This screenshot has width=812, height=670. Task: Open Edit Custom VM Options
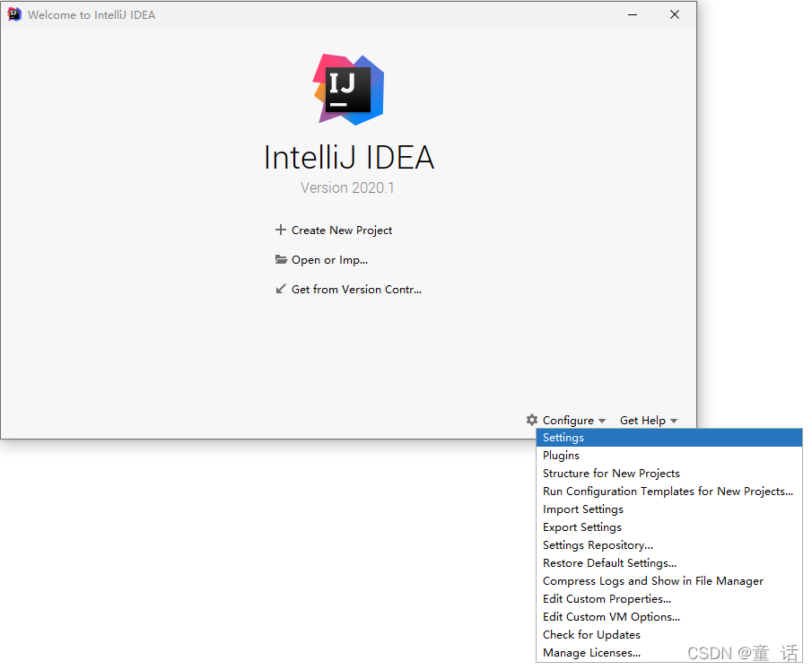pyautogui.click(x=669, y=617)
